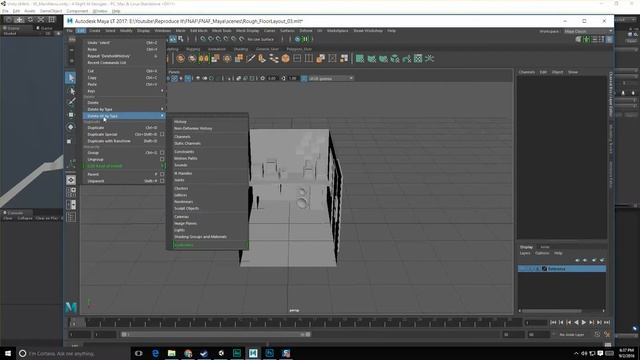The width and height of the screenshot is (640, 360).
Task: Open the Duplicate Special option box
Action: click(162, 134)
